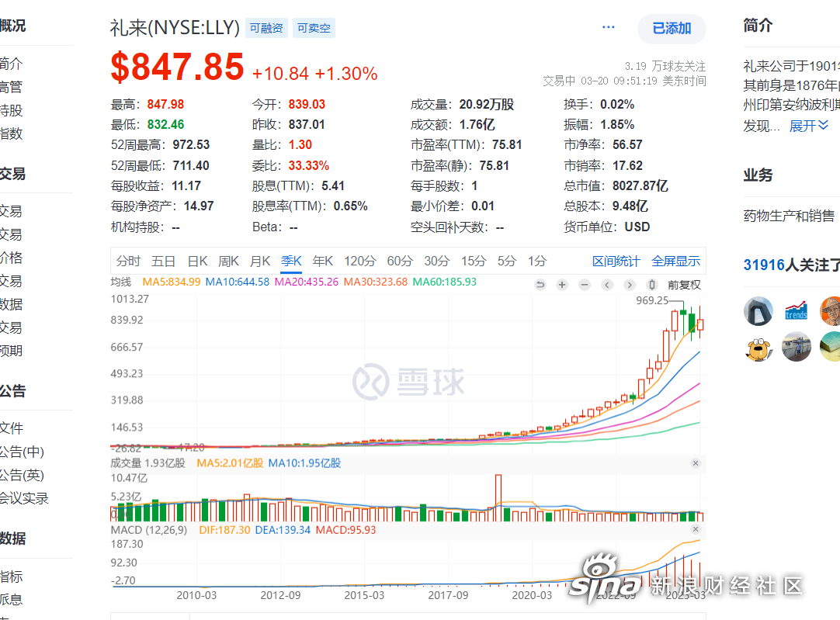Switch to the 分时 chart tab
840x620 pixels.
pyautogui.click(x=128, y=262)
